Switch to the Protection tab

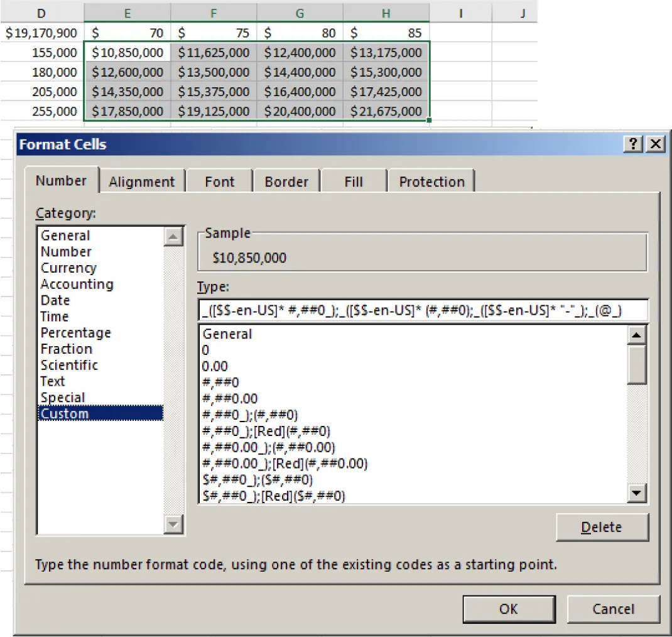[x=431, y=181]
